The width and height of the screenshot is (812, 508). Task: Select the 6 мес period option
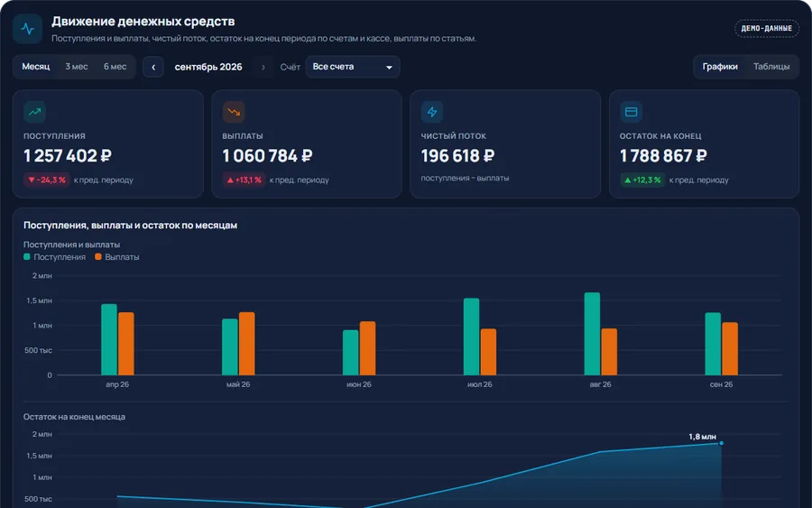point(115,67)
